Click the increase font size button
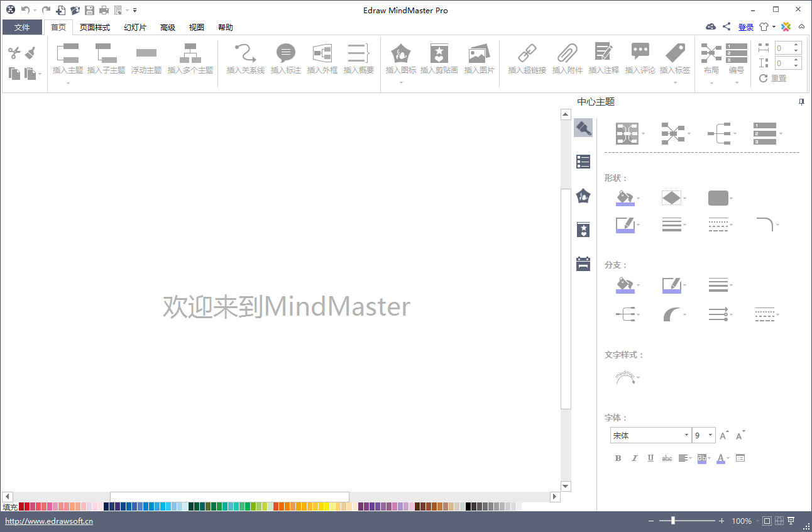Image resolution: width=812 pixels, height=532 pixels. [724, 435]
